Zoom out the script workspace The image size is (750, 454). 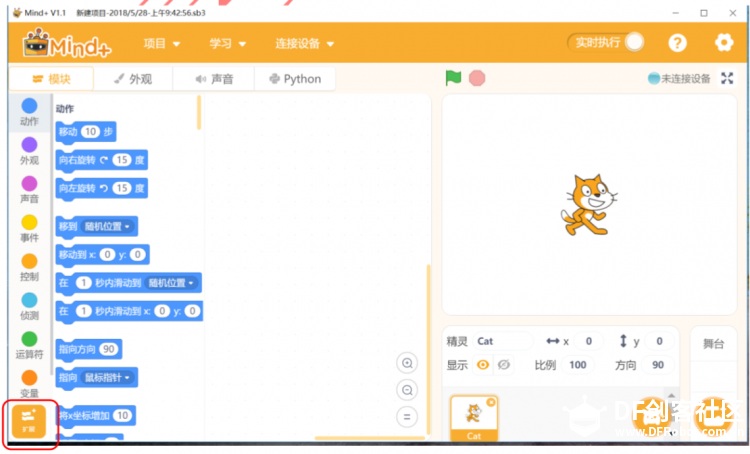click(407, 390)
